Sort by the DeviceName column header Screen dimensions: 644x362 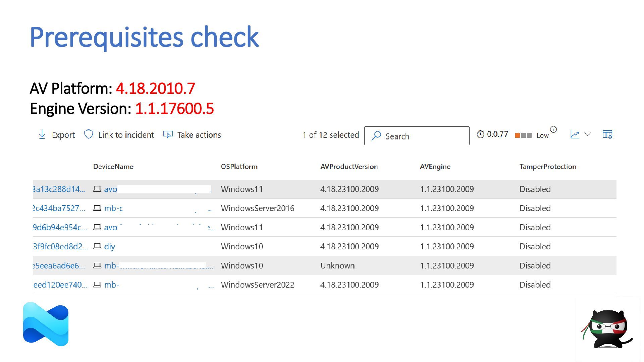(x=113, y=167)
